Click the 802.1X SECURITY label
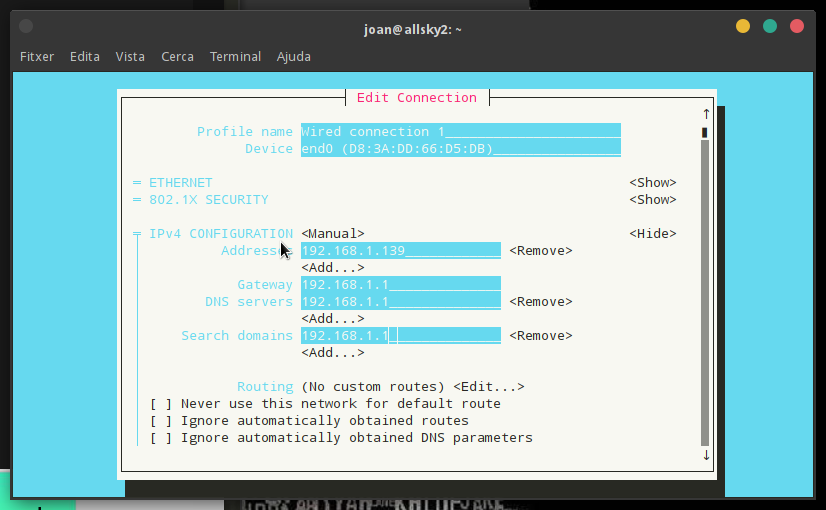 coord(209,200)
